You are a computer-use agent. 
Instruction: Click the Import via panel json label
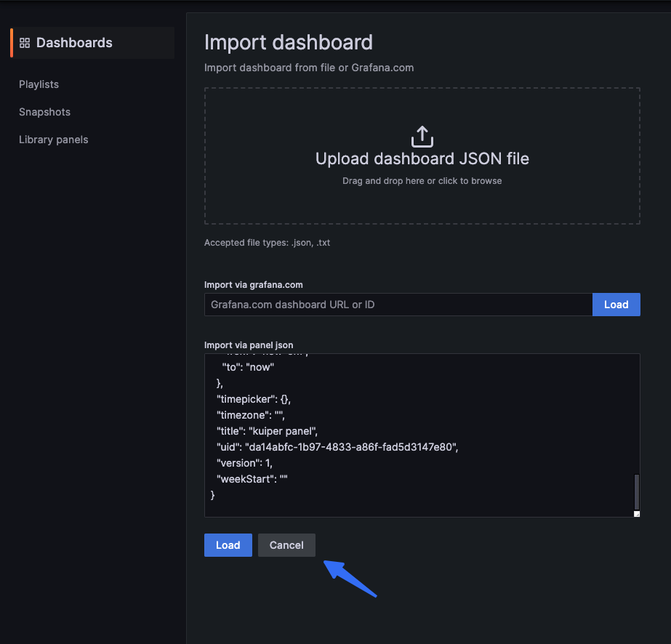coord(249,345)
